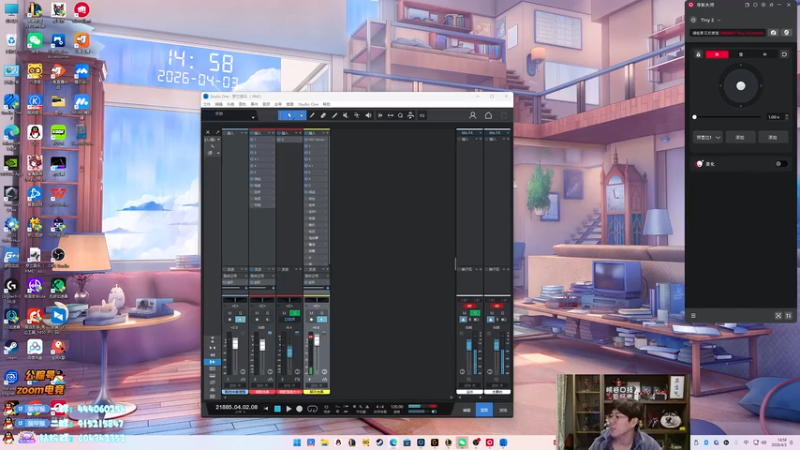Open OBS Studio desktop icon
The height and width of the screenshot is (450, 800).
click(58, 258)
